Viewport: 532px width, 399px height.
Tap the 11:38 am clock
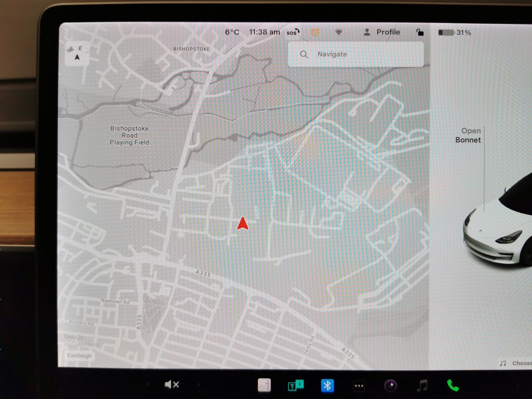tap(265, 32)
